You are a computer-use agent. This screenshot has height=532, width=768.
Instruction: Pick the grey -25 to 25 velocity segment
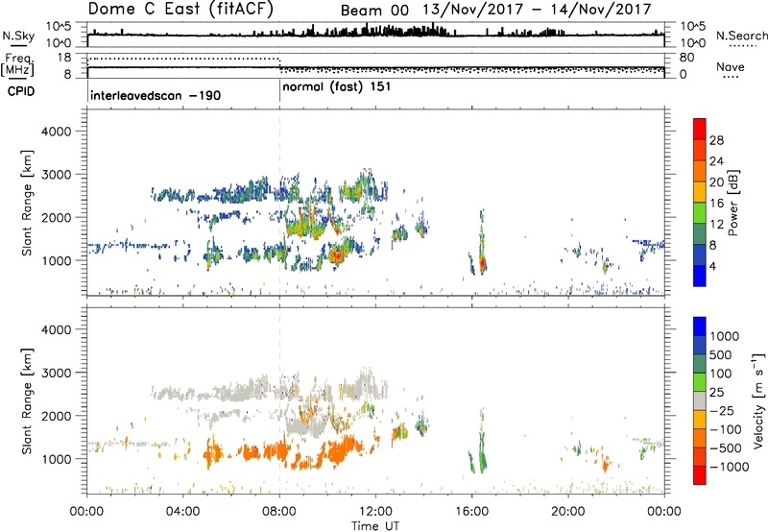700,400
